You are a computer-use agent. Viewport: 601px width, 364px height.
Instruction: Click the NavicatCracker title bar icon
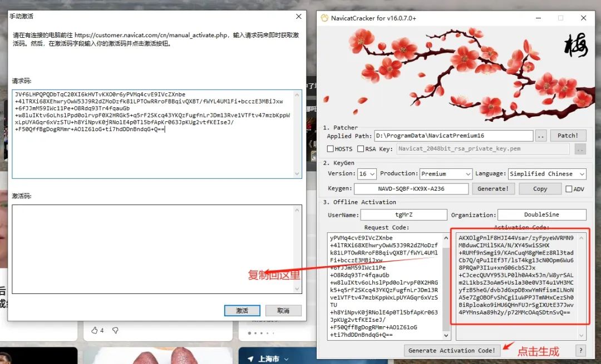pos(324,18)
